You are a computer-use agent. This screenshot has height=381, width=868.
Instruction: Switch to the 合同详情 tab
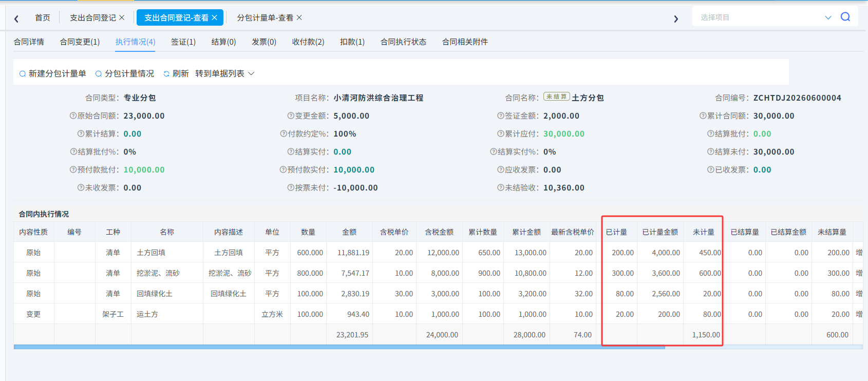29,42
